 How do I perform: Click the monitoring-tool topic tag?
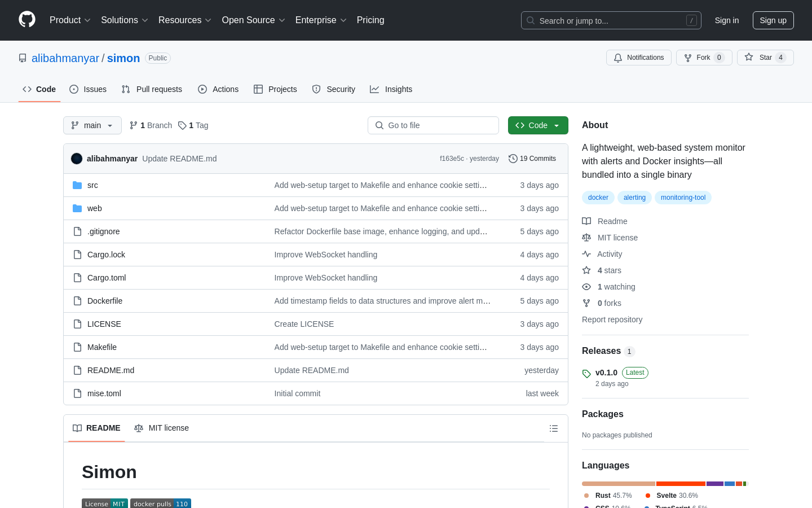pyautogui.click(x=683, y=198)
